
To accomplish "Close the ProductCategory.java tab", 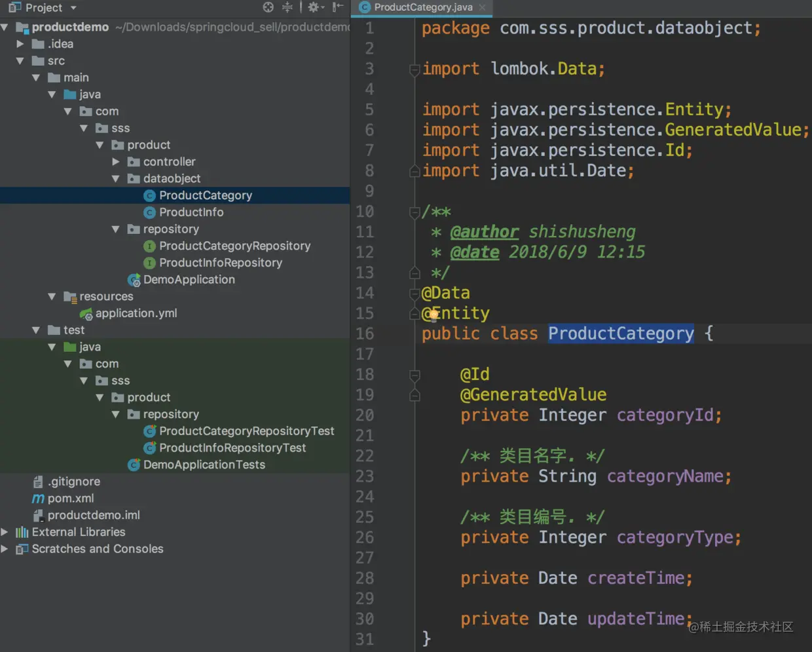I will pos(483,7).
